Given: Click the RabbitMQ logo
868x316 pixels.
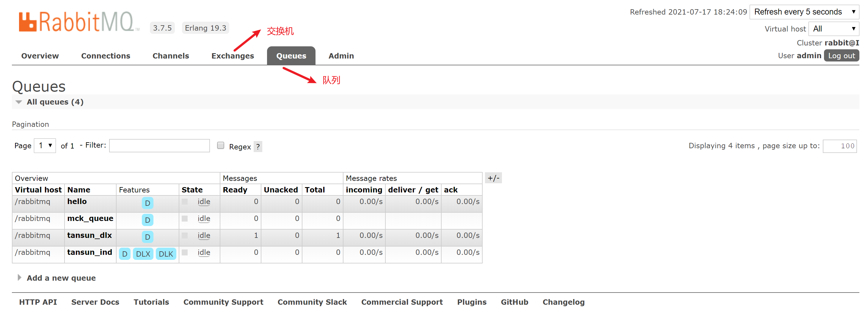Looking at the screenshot, I should coord(79,22).
